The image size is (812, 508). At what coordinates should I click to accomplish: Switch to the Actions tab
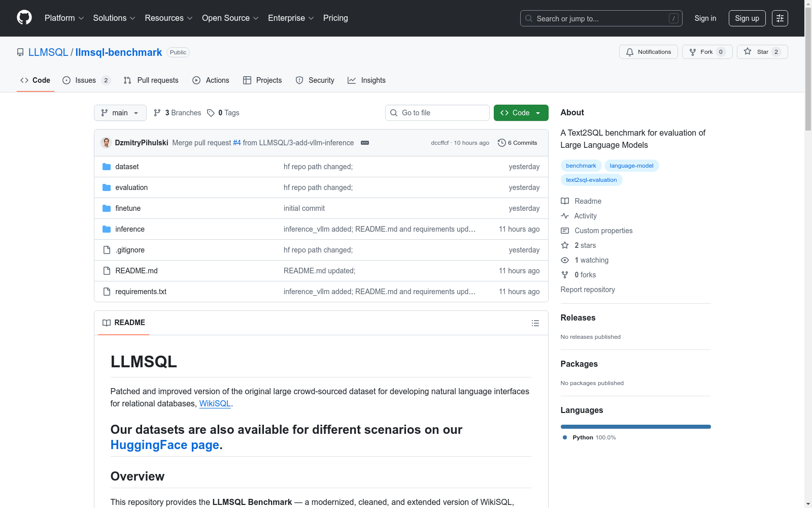[211, 80]
